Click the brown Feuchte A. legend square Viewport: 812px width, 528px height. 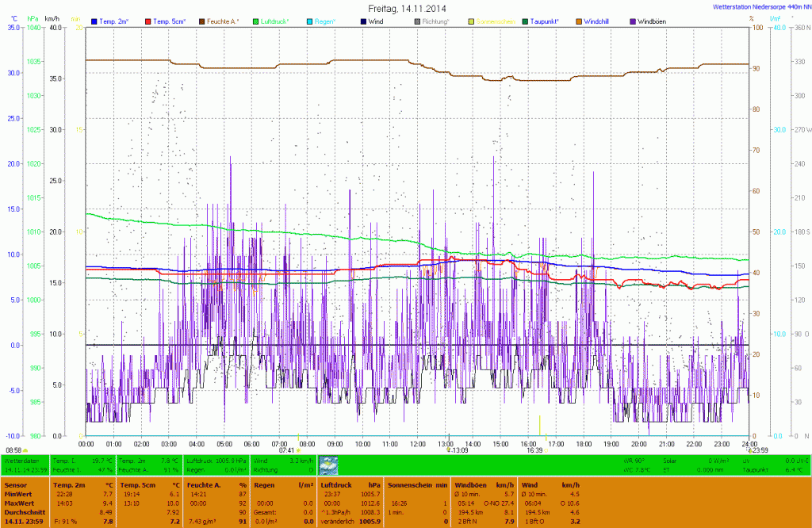202,20
